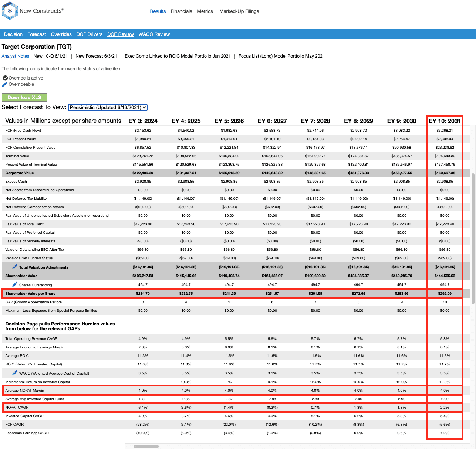The image size is (476, 449).
Task: Click the Target Corporation (TGT) heading
Action: click(37, 47)
